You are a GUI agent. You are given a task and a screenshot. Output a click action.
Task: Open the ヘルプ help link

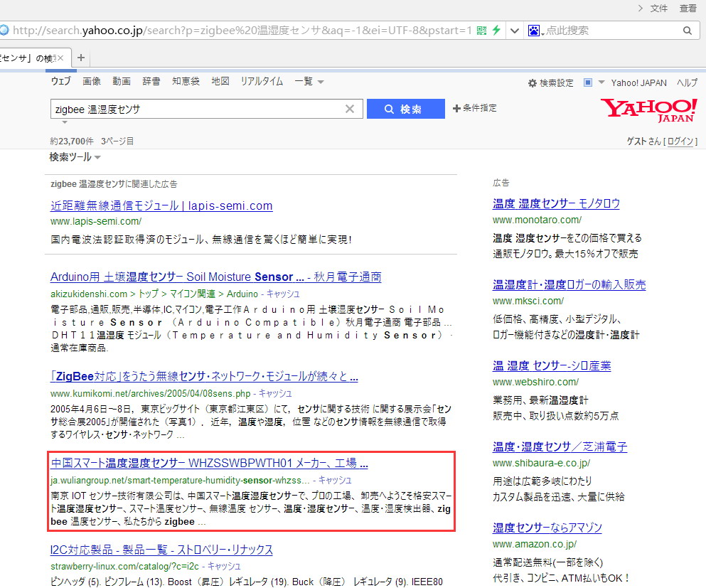pos(687,83)
